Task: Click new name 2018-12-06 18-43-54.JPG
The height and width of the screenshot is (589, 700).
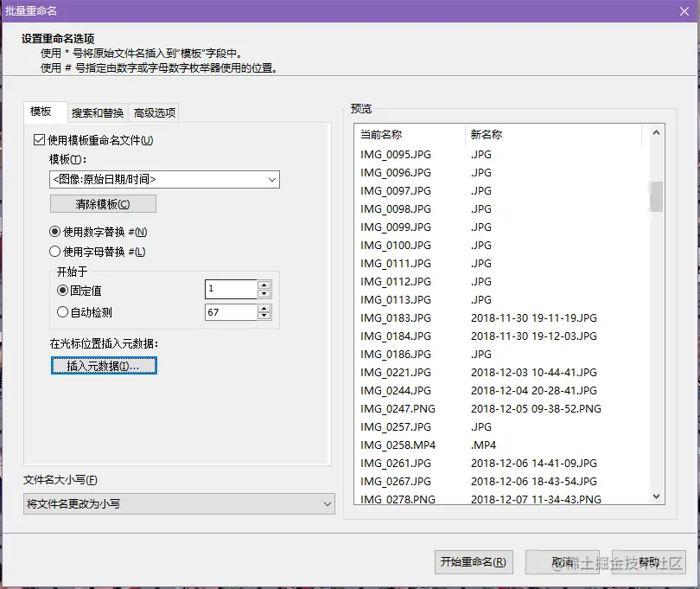Action: pos(534,481)
